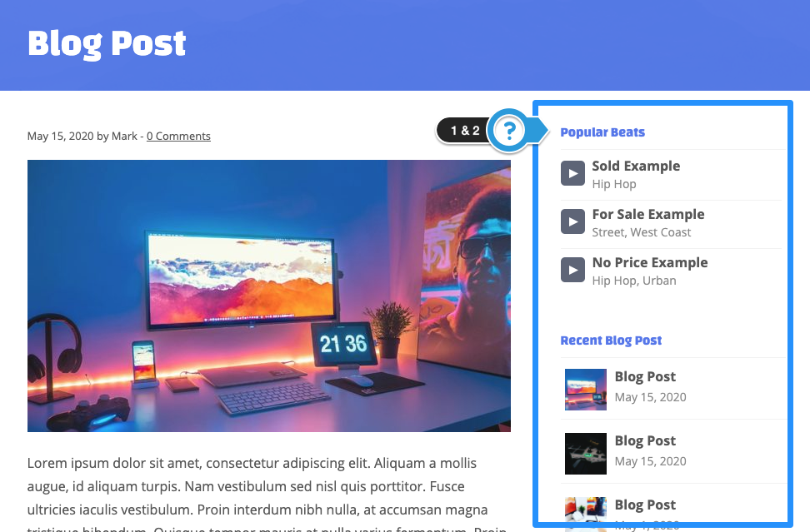
Task: Click the black '1 & 2' badge
Action: pyautogui.click(x=464, y=131)
